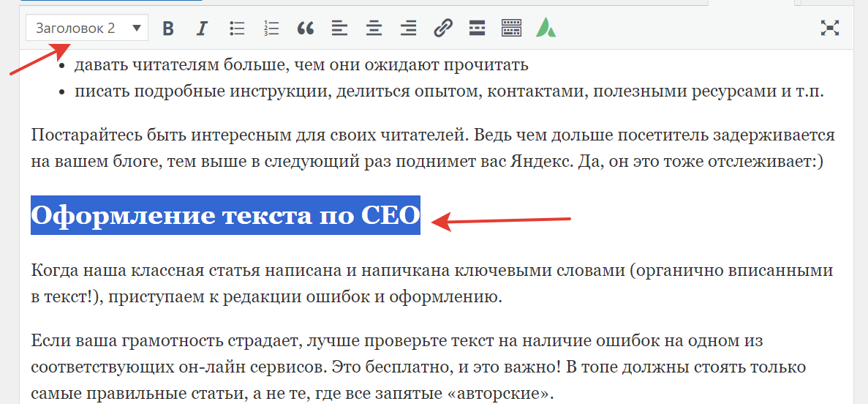Center align the text
This screenshot has height=404, width=868.
pos(374,29)
